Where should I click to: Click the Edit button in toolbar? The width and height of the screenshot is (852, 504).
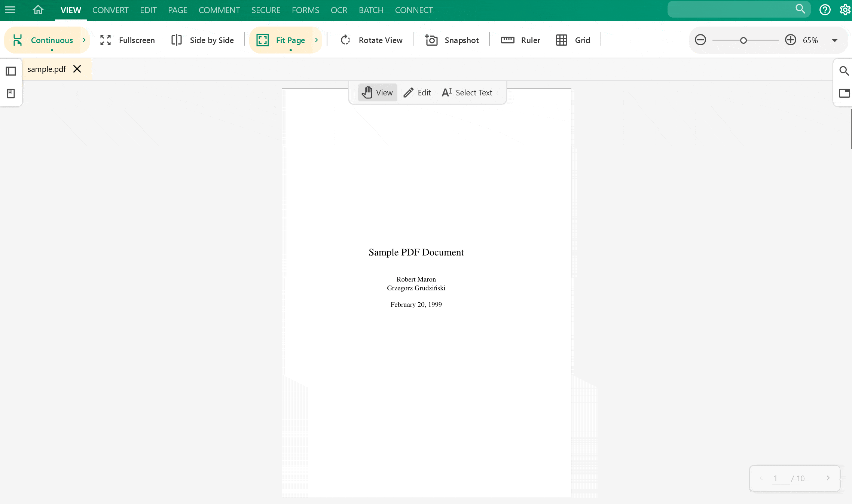tap(418, 92)
